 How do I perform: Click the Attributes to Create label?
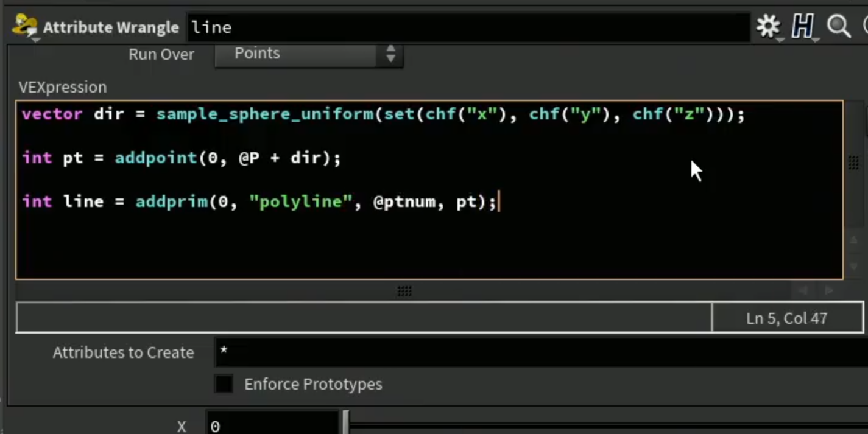click(x=123, y=352)
